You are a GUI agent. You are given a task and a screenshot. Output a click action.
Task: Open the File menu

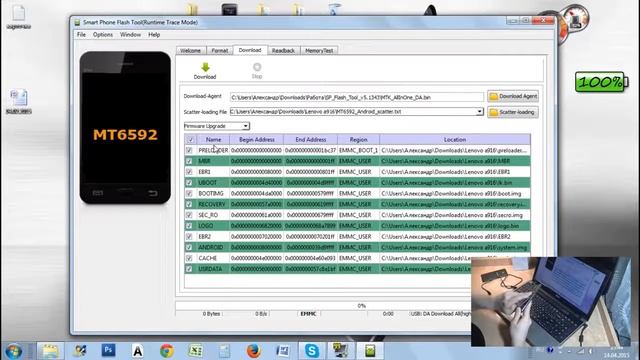point(81,35)
